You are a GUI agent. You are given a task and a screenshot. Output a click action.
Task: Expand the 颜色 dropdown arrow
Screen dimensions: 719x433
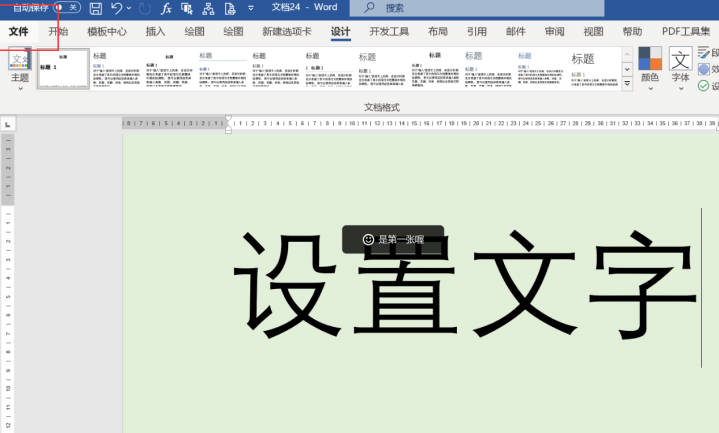coord(650,88)
